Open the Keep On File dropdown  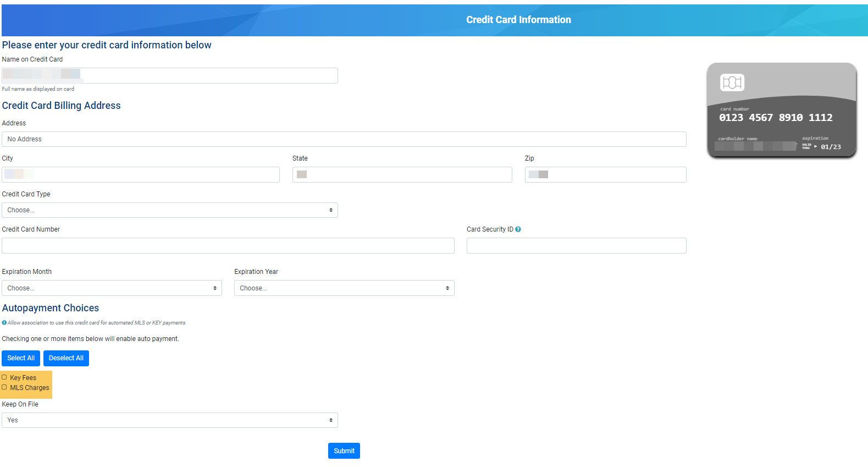click(169, 420)
